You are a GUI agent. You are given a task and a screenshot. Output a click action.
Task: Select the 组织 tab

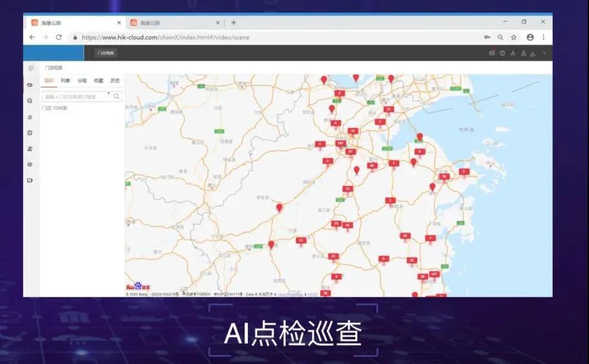pos(49,81)
